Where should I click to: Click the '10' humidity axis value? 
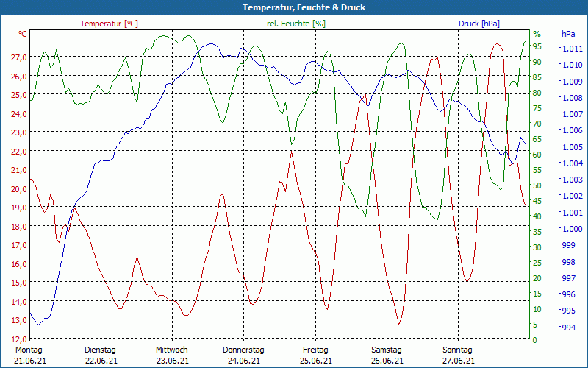coord(537,309)
